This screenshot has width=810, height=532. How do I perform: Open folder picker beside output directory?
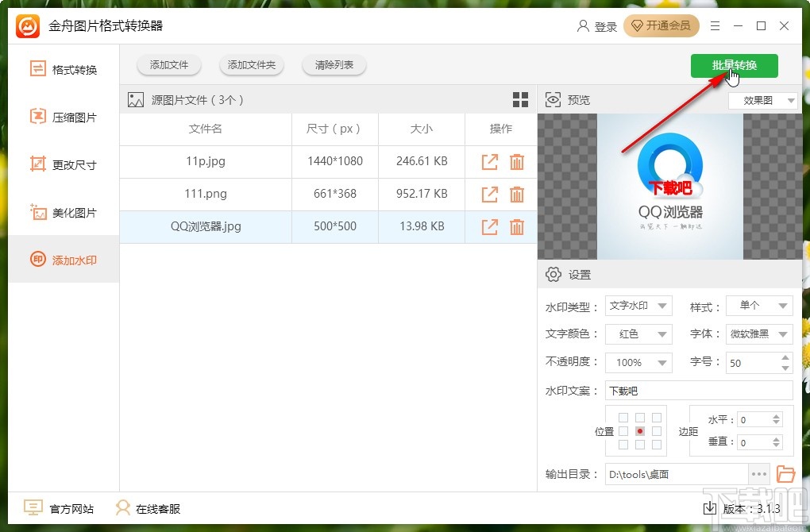[785, 474]
